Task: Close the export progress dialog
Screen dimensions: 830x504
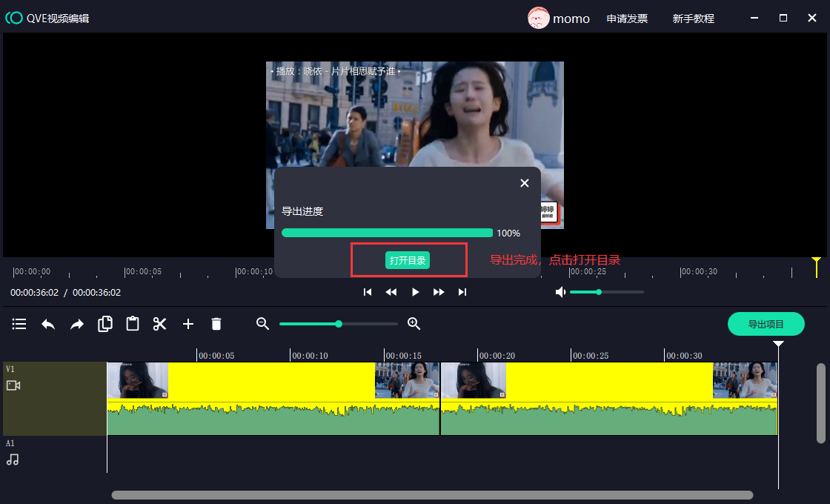Action: (x=525, y=183)
